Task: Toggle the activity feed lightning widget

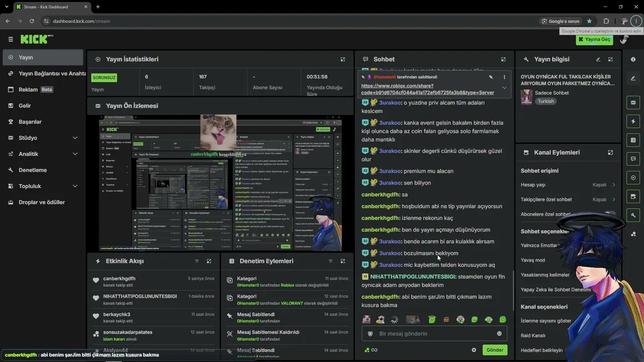Action: point(633,121)
